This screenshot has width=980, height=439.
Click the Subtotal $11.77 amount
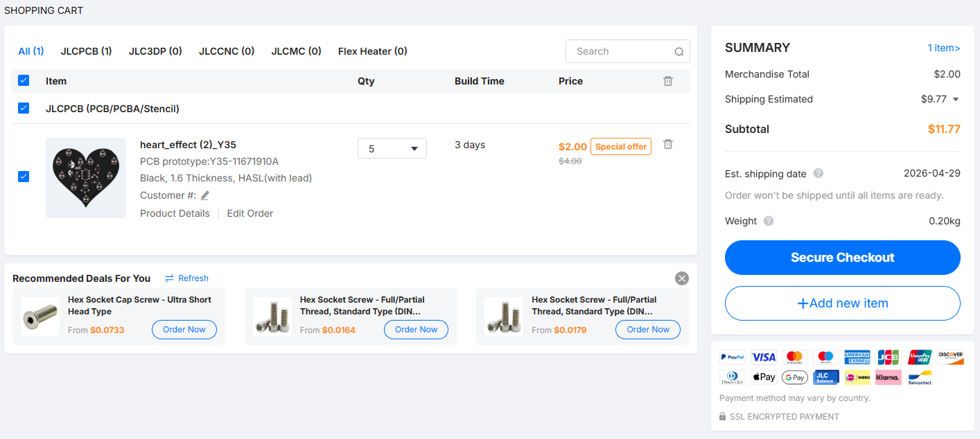944,129
